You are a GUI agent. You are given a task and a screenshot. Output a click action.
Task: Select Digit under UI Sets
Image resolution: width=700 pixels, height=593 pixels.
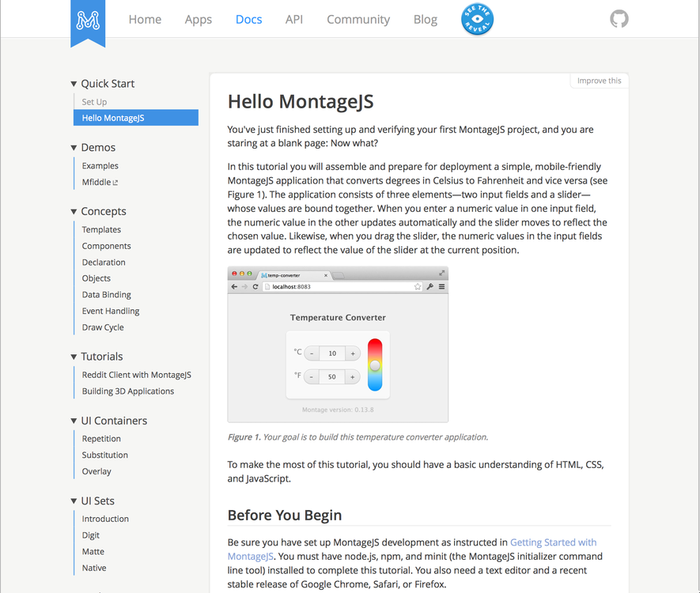[x=90, y=534]
